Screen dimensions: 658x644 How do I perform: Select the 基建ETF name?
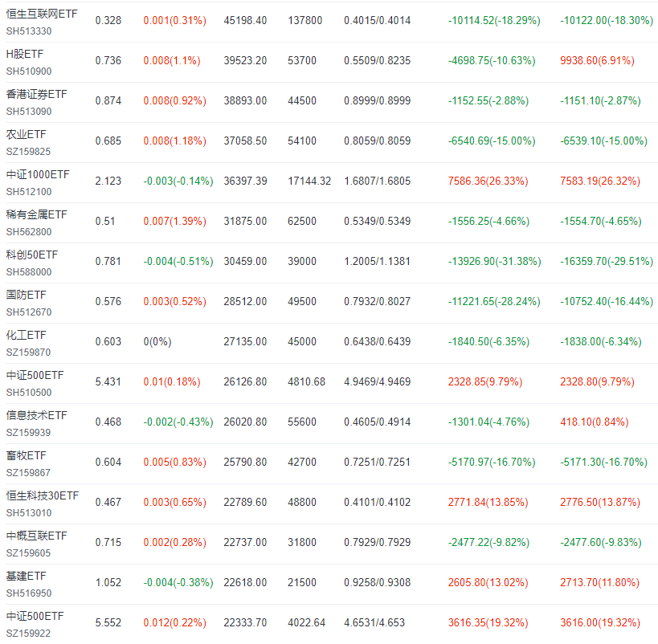pos(26,577)
